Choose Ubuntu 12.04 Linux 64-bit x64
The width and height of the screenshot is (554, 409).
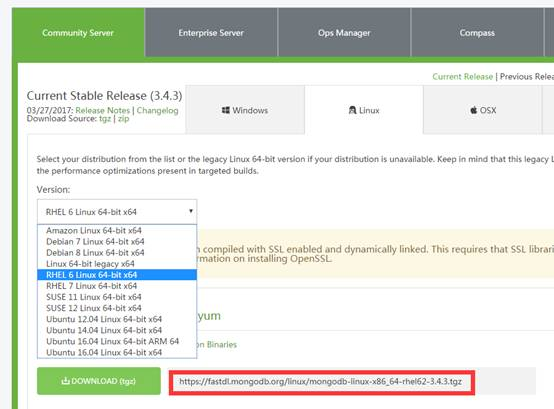[117, 319]
